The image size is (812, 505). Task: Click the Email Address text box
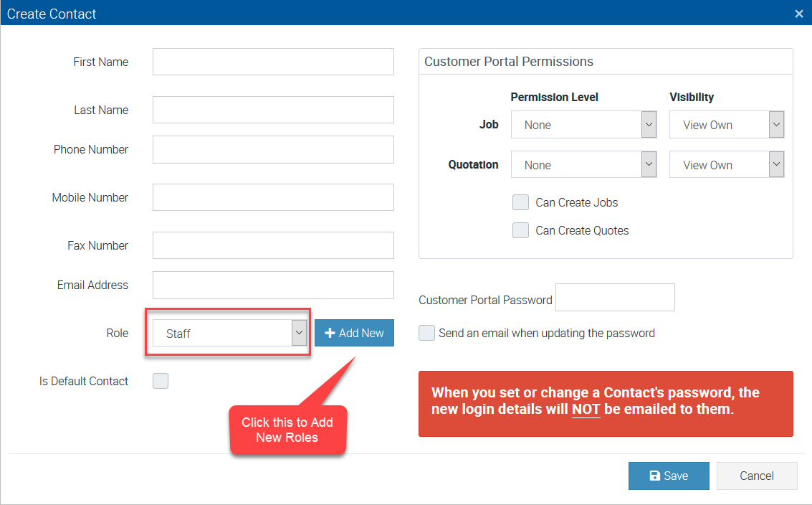tap(273, 285)
